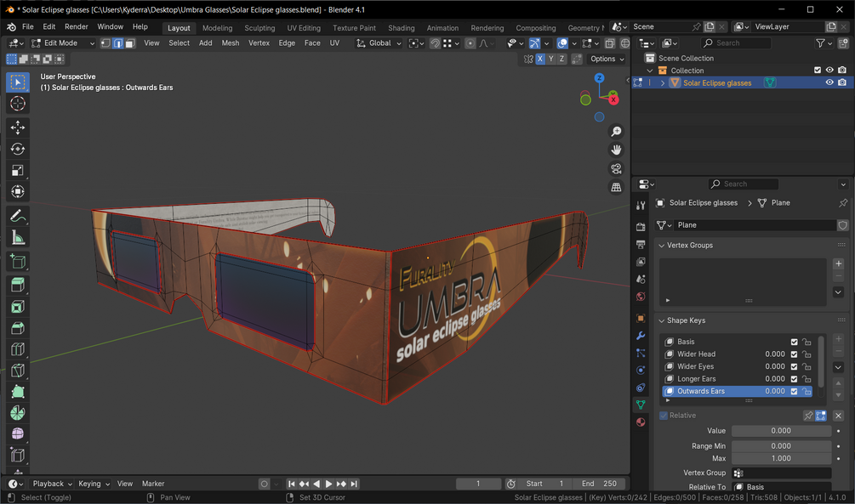855x504 pixels.
Task: Open Object Data properties tab
Action: pos(641,405)
